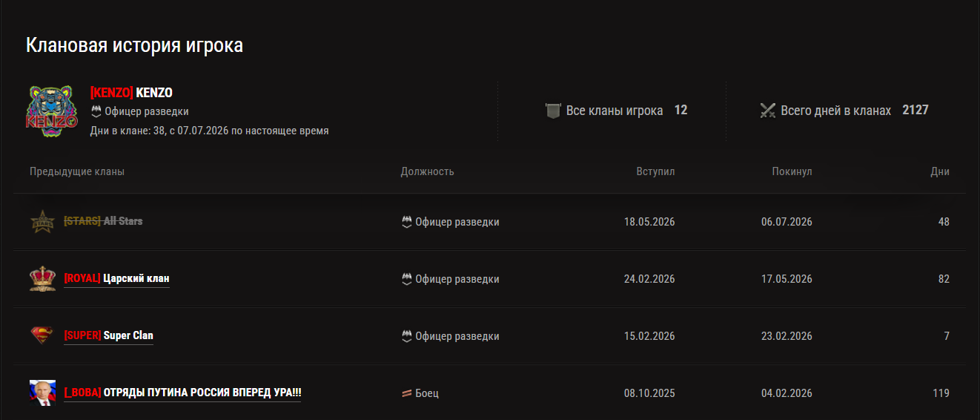
Task: Click the Должность column header
Action: point(427,171)
